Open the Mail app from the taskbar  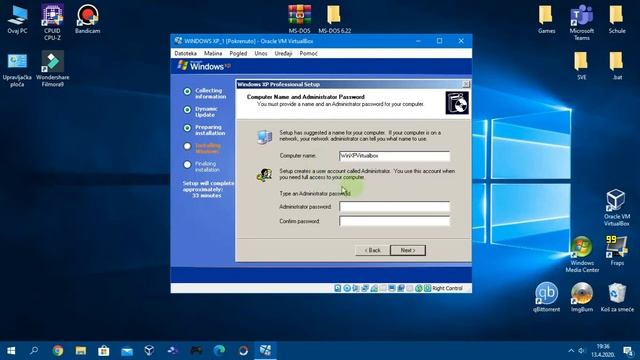click(x=127, y=351)
